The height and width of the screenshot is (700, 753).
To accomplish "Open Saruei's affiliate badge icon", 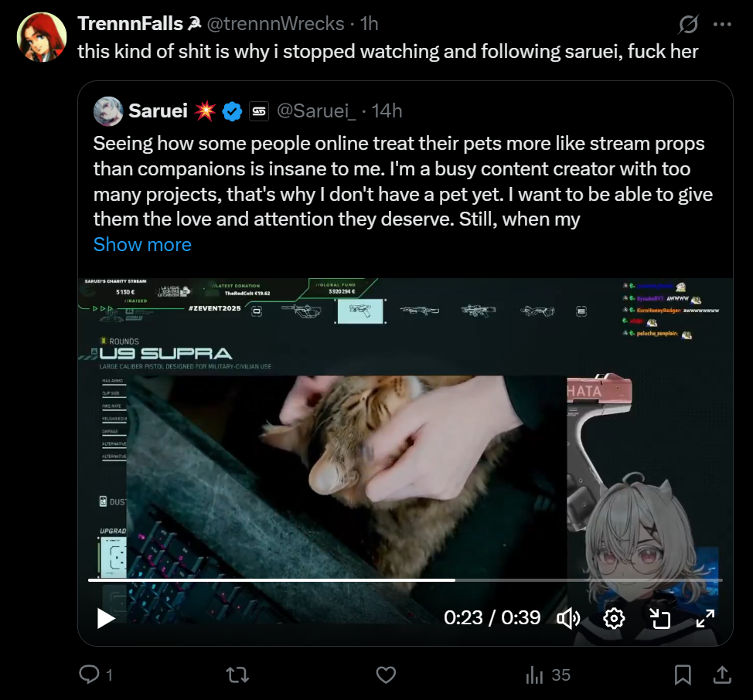I will pos(259,111).
